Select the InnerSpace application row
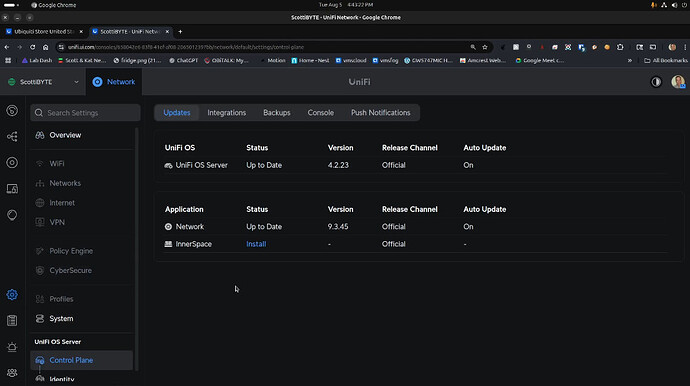Viewport: 690px width, 386px height. (x=416, y=244)
